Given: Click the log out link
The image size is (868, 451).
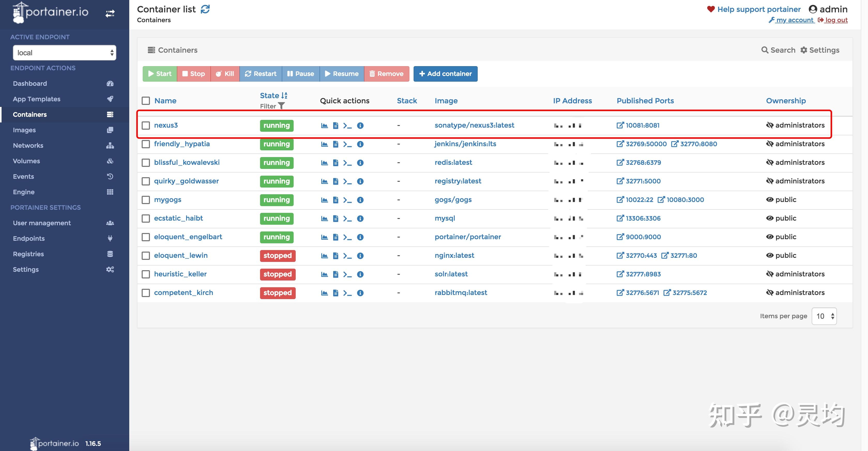Looking at the screenshot, I should (x=836, y=20).
